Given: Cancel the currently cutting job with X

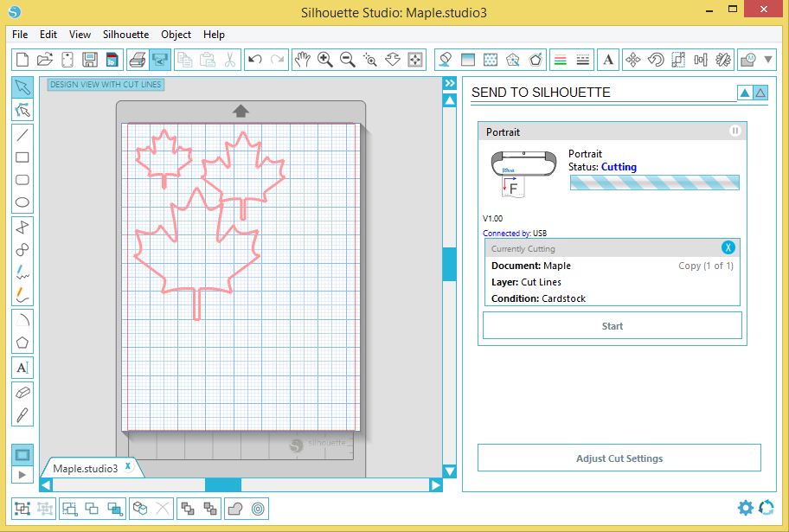Looking at the screenshot, I should click(728, 247).
